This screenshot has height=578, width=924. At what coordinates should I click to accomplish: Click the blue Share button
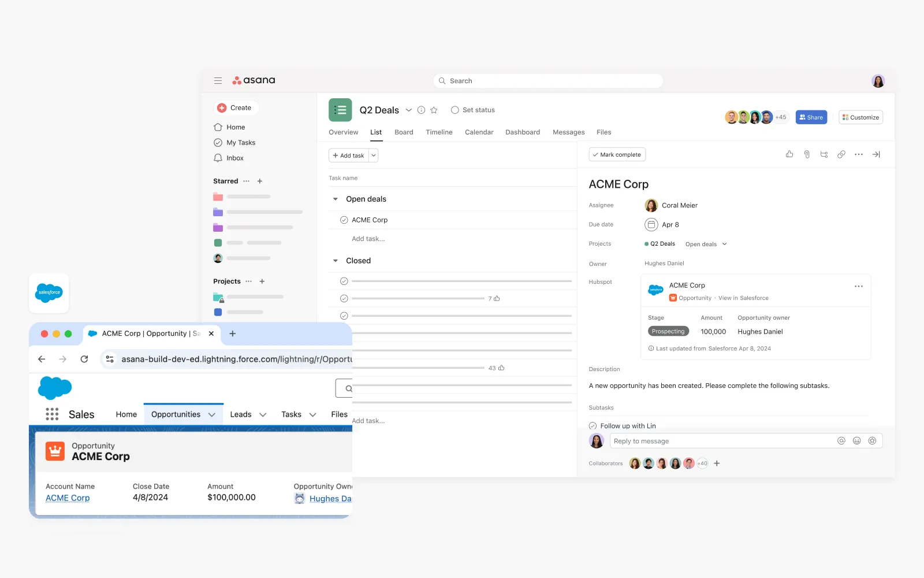pos(811,117)
